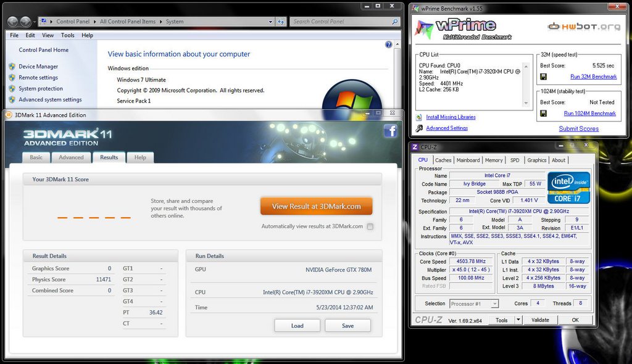The width and height of the screenshot is (632, 364).
Task: Open the Processor #1 selection dropdown in CPU-Z
Action: tap(494, 304)
